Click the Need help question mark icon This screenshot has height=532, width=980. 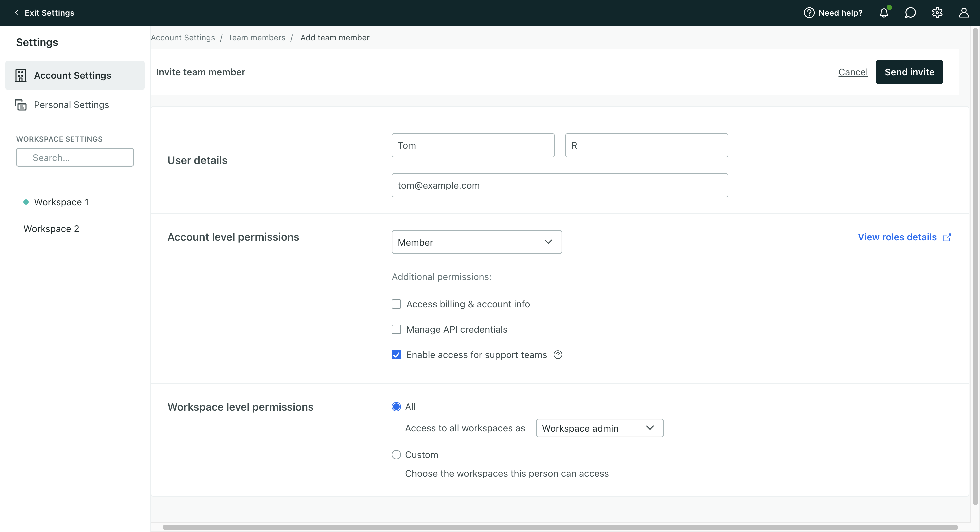(809, 13)
